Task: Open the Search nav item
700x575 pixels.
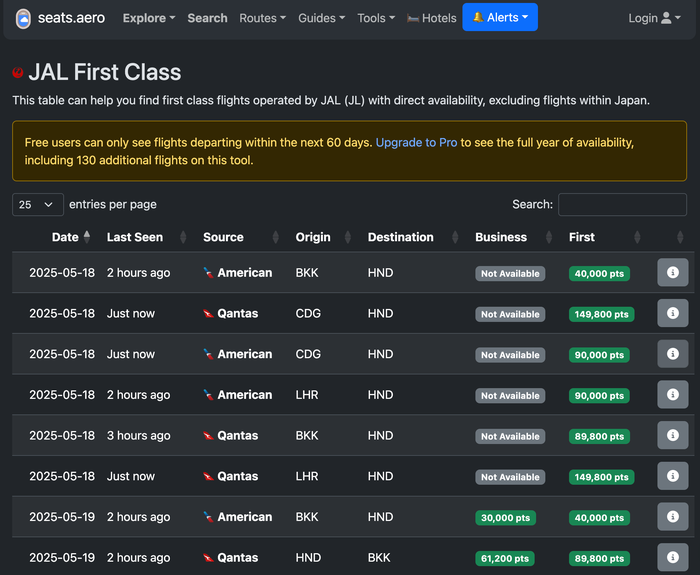Action: (x=207, y=18)
